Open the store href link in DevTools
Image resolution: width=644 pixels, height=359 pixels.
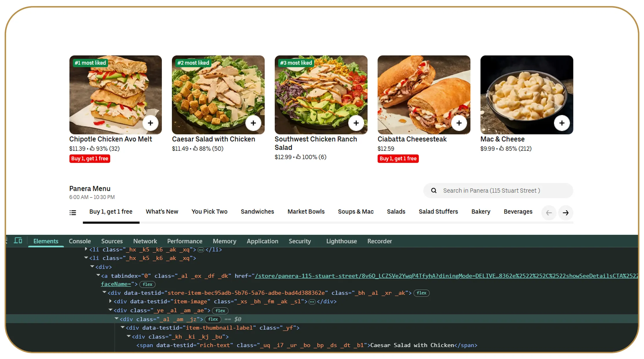[446, 276]
